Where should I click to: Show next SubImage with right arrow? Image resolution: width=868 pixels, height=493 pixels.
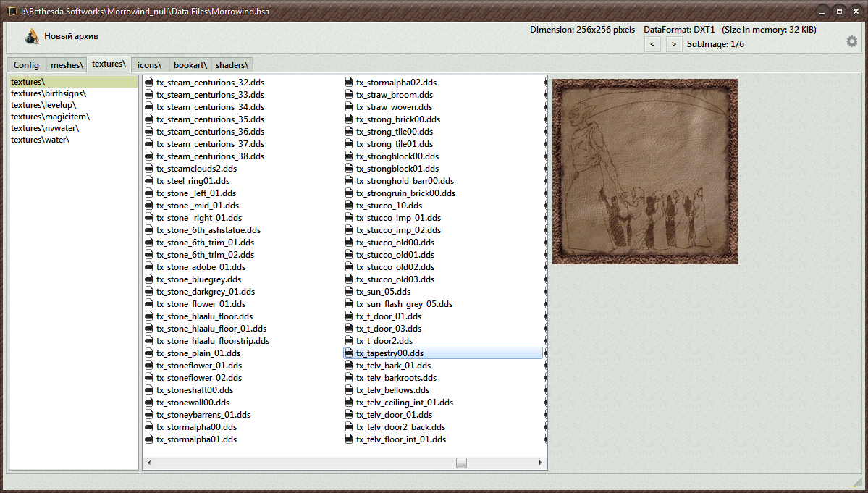(x=674, y=44)
